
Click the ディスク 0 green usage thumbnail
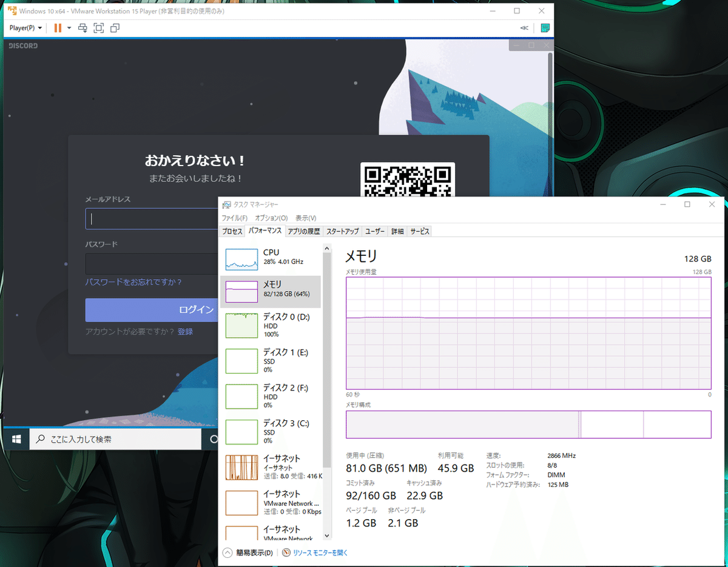click(x=241, y=326)
